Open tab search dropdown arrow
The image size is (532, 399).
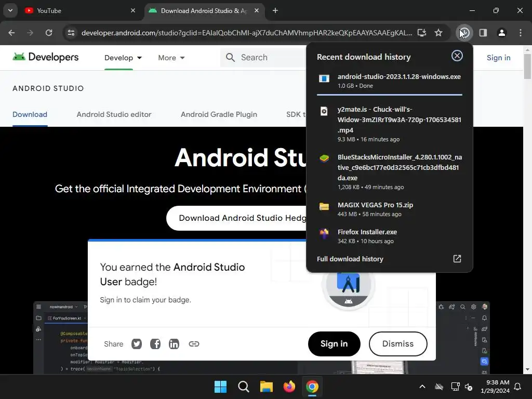point(10,10)
